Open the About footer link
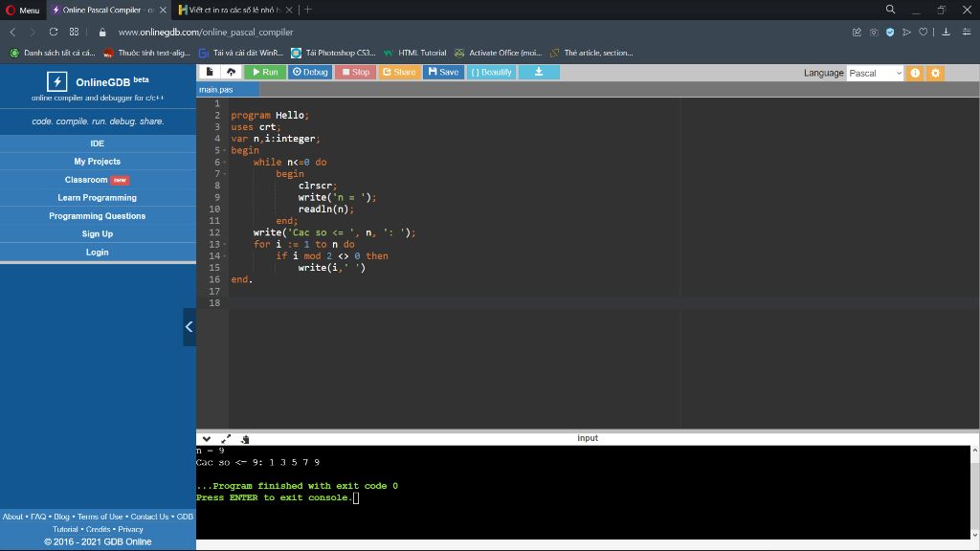The height and width of the screenshot is (551, 980). pos(12,517)
